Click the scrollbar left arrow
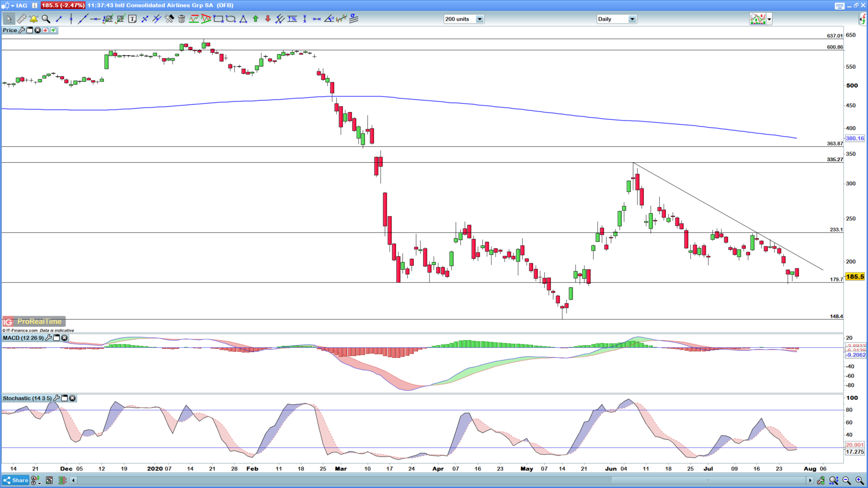868x488 pixels. coord(73,480)
